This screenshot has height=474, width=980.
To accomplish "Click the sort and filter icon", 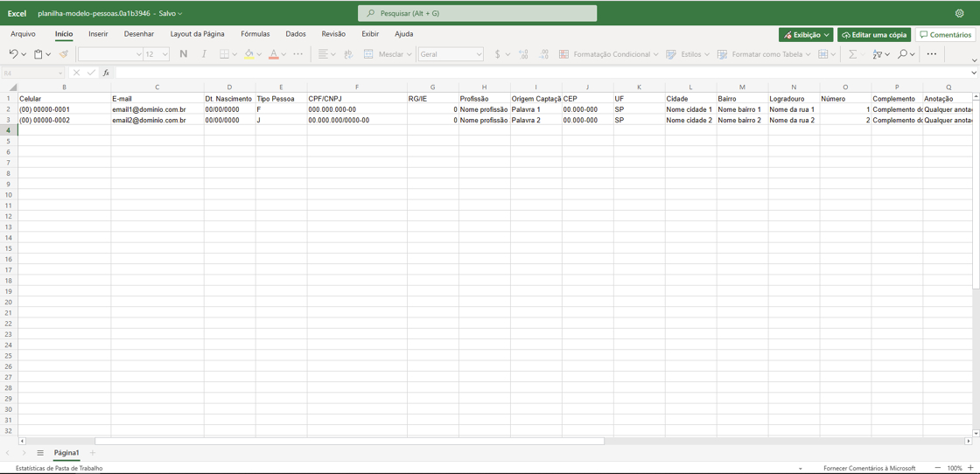I will pos(877,54).
